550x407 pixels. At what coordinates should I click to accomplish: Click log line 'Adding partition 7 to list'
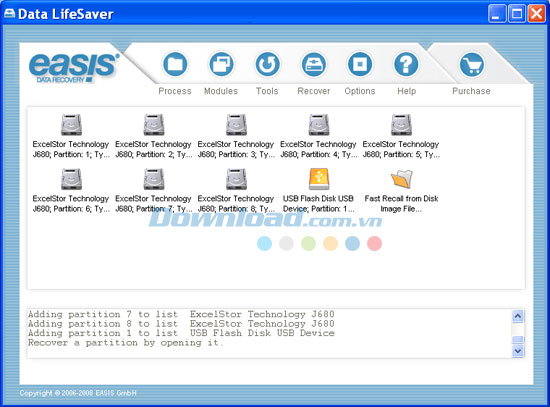coord(181,314)
